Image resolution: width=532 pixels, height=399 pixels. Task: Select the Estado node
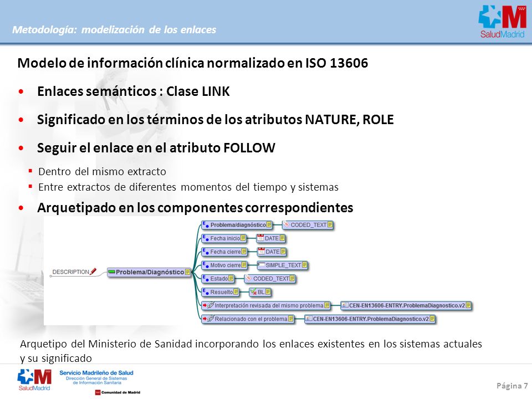coord(218,279)
